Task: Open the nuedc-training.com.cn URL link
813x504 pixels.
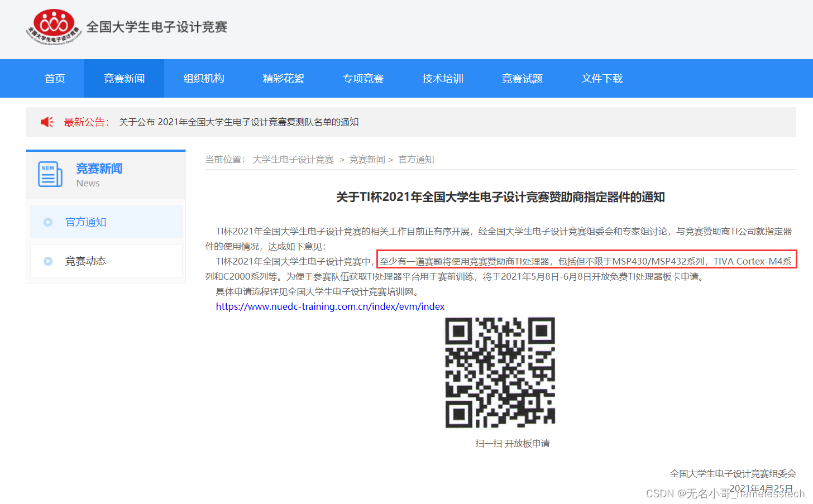Action: tap(331, 306)
